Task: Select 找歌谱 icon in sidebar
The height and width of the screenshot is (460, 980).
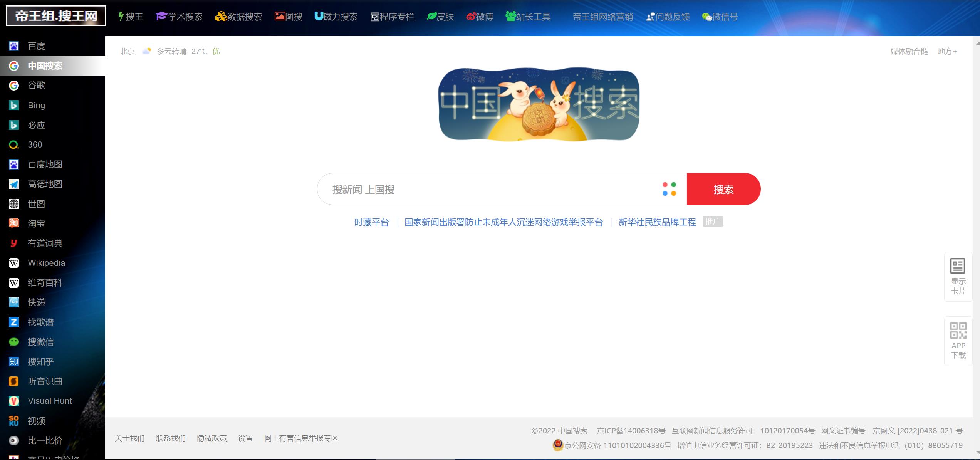Action: pyautogui.click(x=14, y=322)
